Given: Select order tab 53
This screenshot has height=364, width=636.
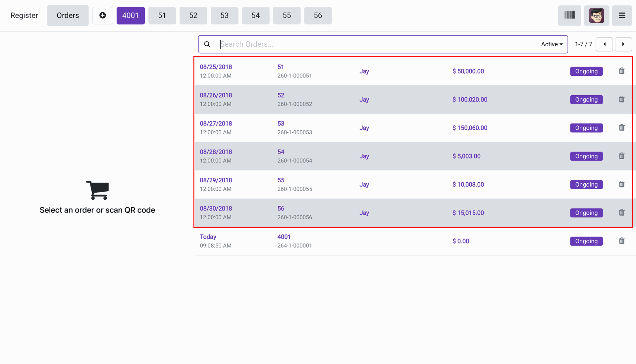Looking at the screenshot, I should [224, 15].
